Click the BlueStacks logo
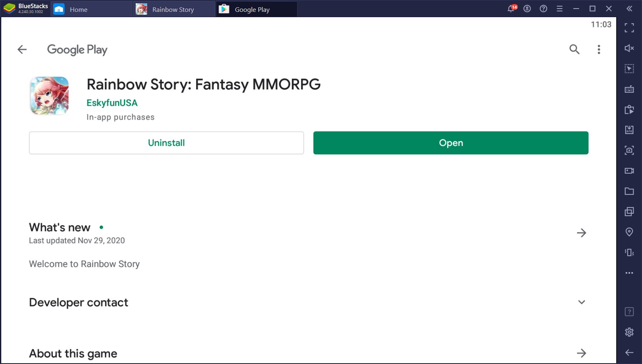 click(9, 8)
